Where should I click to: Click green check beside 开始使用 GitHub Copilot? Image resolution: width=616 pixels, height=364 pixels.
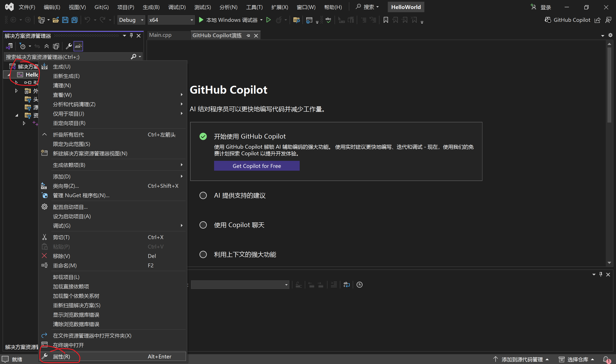203,136
